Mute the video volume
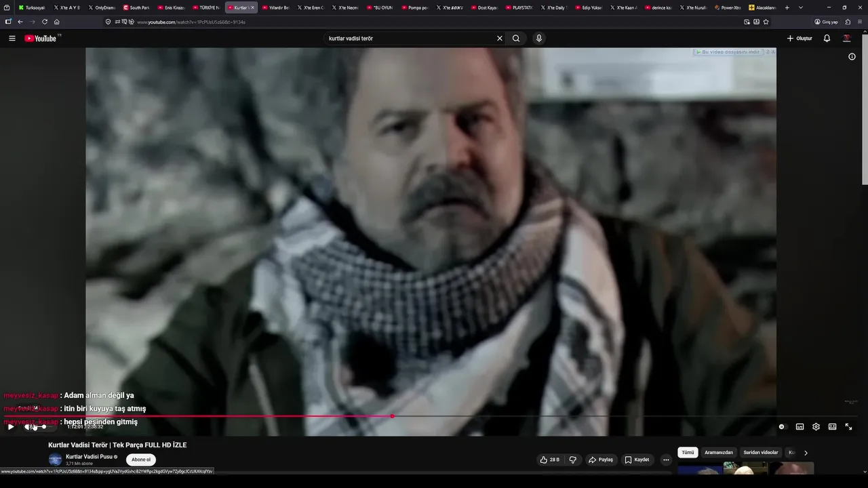 tap(28, 427)
